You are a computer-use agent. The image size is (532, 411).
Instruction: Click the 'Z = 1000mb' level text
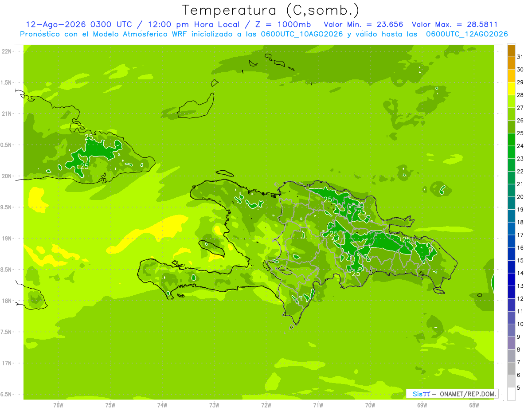[x=282, y=24]
